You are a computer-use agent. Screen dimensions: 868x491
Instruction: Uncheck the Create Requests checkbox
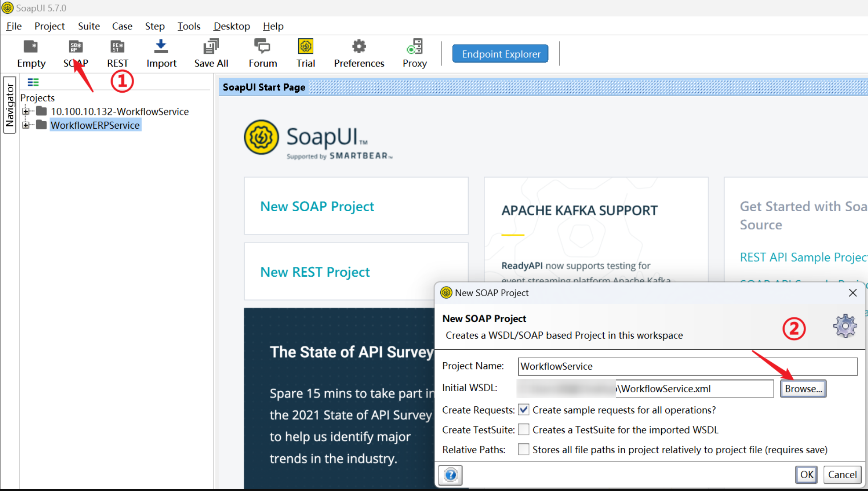pyautogui.click(x=524, y=409)
